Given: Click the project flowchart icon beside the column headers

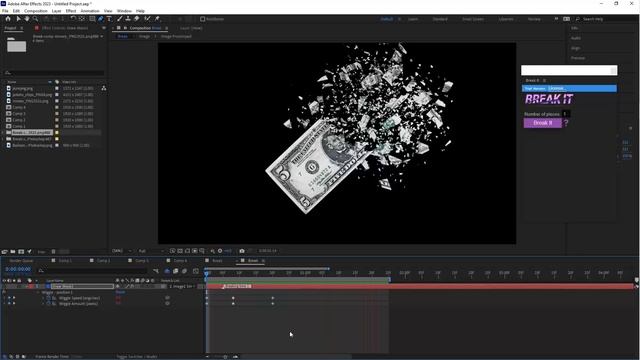Looking at the screenshot, I should point(104,88).
